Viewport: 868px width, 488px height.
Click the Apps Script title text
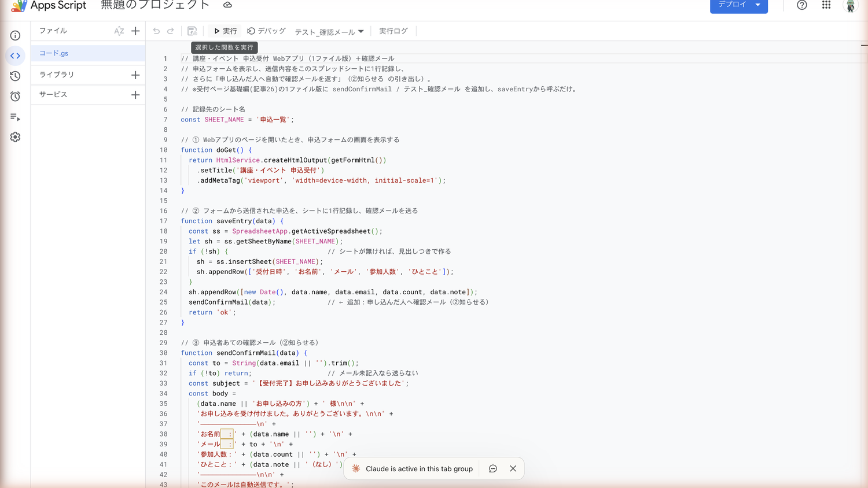pyautogui.click(x=58, y=5)
